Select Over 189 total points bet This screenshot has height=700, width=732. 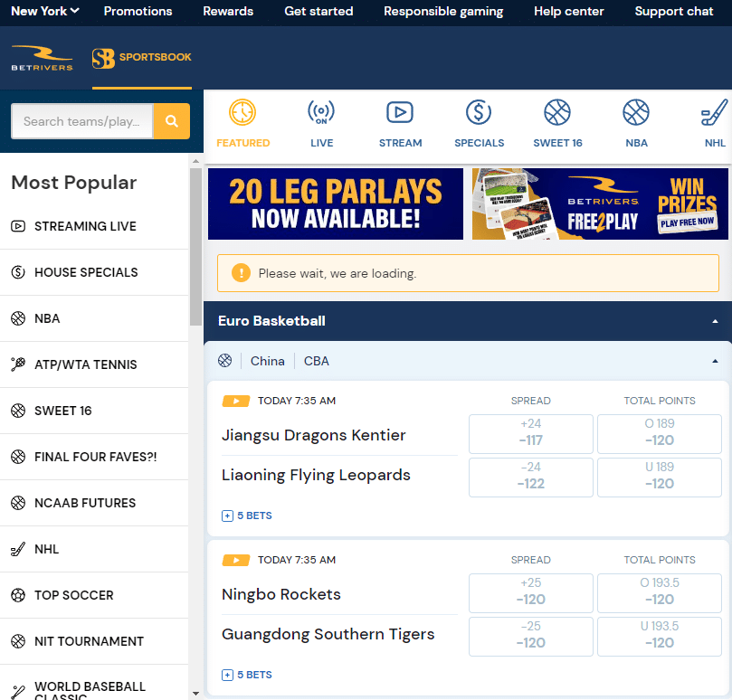pos(659,434)
